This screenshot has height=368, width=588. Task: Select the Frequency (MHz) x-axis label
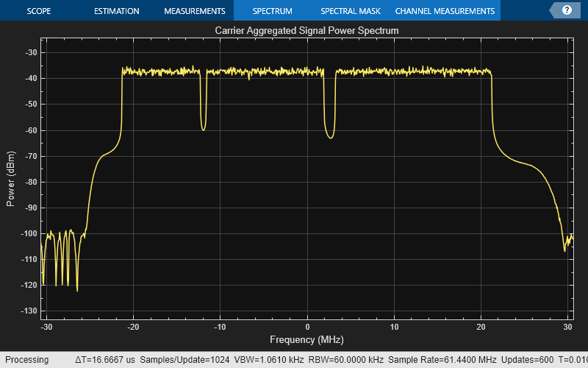306,340
